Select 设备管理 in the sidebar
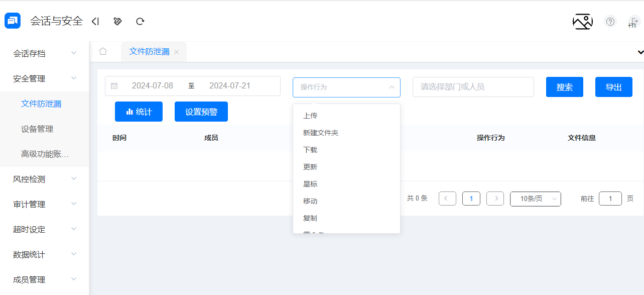The image size is (644, 295). pos(41,129)
